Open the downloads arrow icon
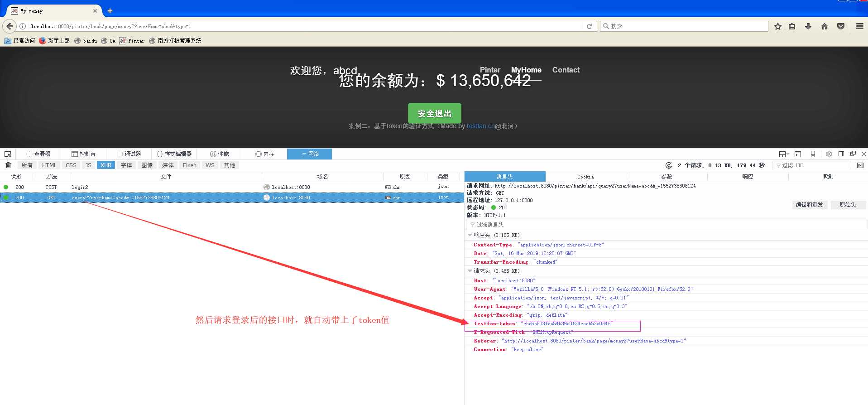868x405 pixels. (x=808, y=26)
